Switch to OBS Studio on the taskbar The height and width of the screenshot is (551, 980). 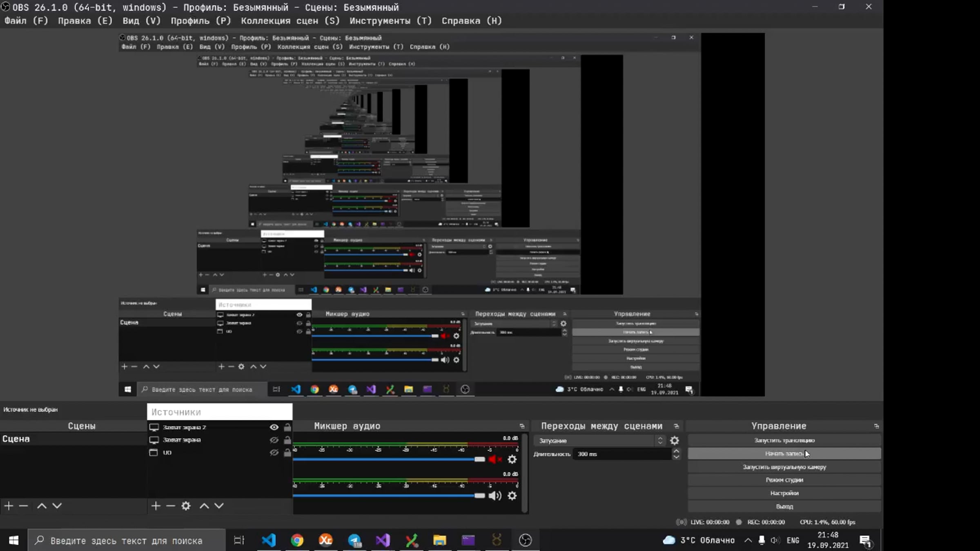tap(525, 540)
